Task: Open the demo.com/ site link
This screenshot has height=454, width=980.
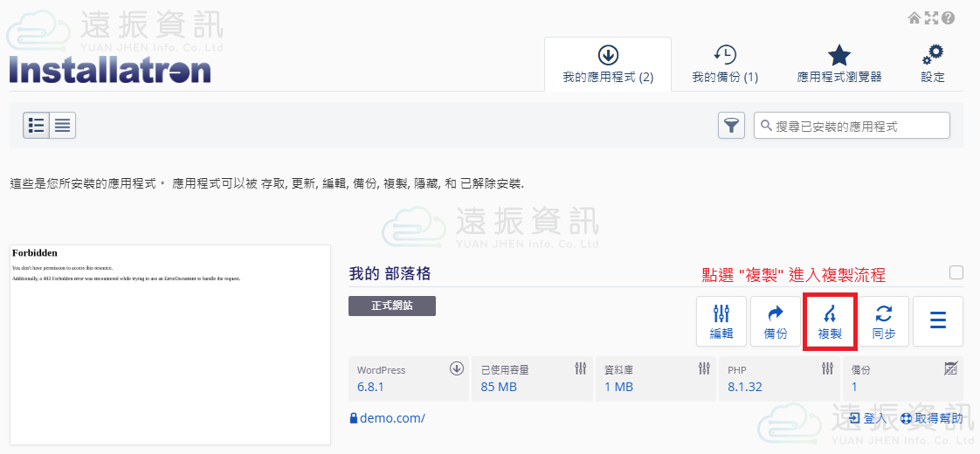Action: click(x=391, y=418)
